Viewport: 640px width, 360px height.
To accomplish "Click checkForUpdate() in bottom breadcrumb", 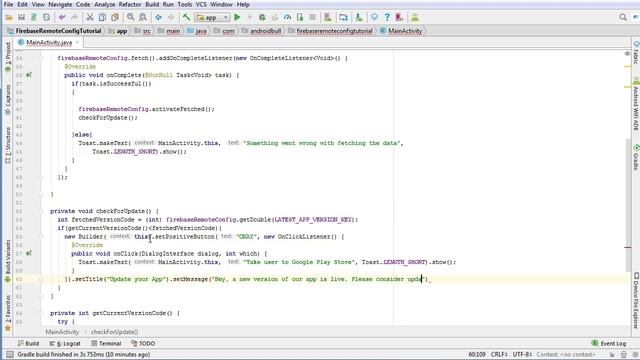I will click(114, 332).
